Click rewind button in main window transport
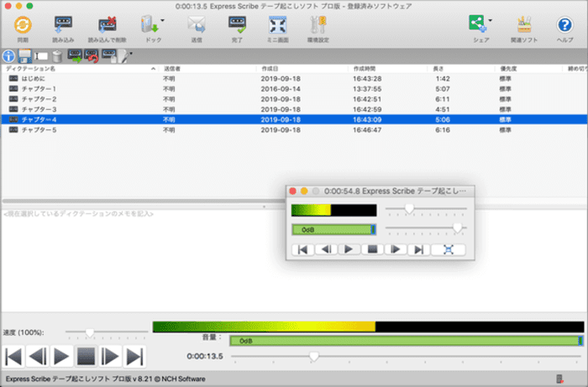 tap(38, 356)
